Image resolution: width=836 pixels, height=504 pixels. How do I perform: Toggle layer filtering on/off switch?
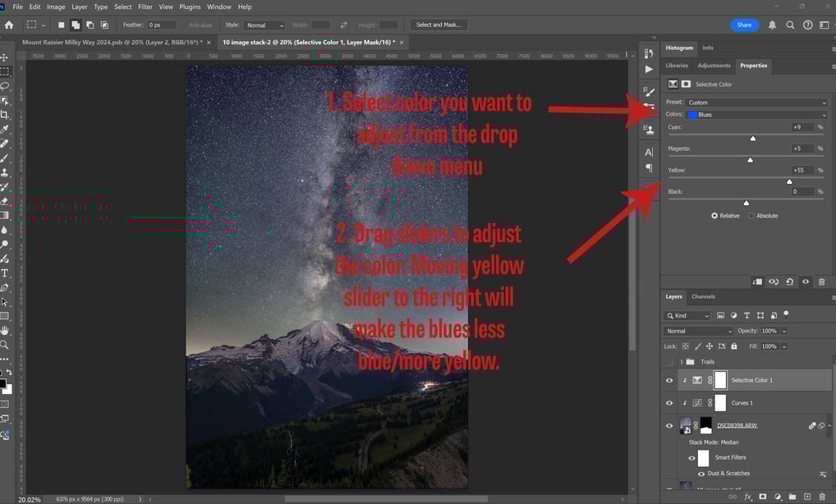[787, 314]
